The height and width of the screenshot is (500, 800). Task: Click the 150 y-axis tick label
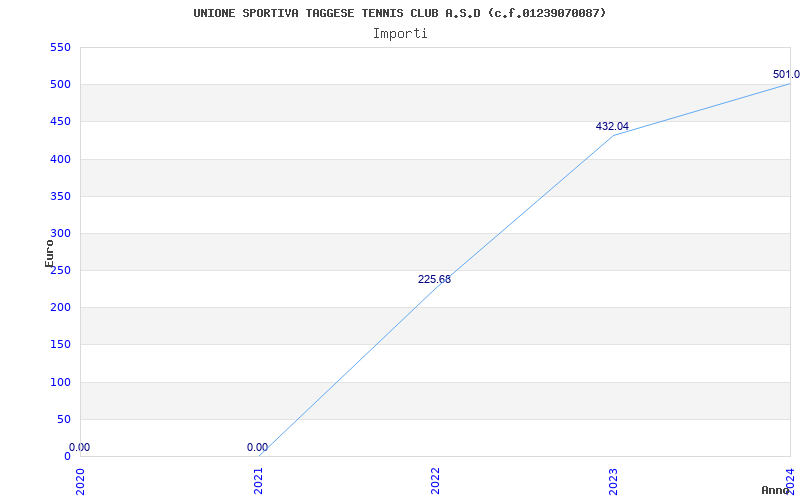pos(60,345)
